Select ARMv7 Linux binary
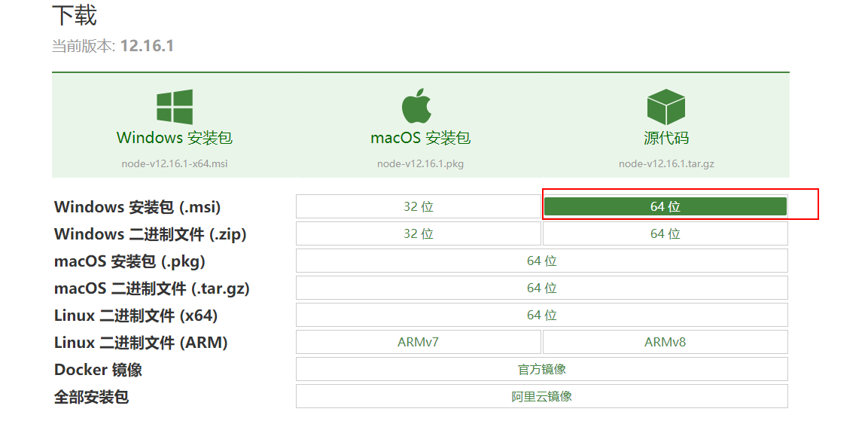 point(419,342)
